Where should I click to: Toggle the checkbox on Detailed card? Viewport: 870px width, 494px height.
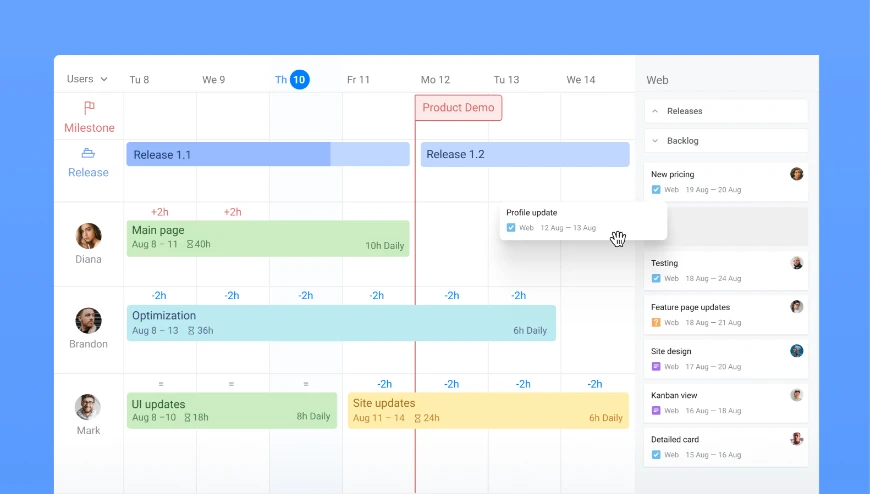[x=656, y=455]
